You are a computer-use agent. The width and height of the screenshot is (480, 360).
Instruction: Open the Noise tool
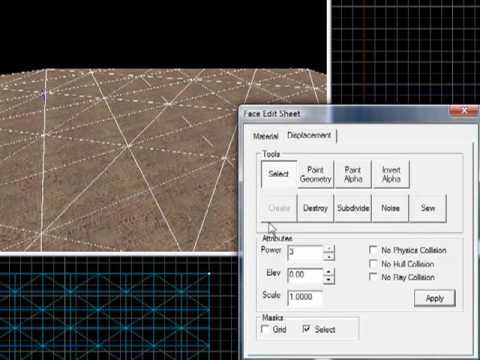pos(390,208)
